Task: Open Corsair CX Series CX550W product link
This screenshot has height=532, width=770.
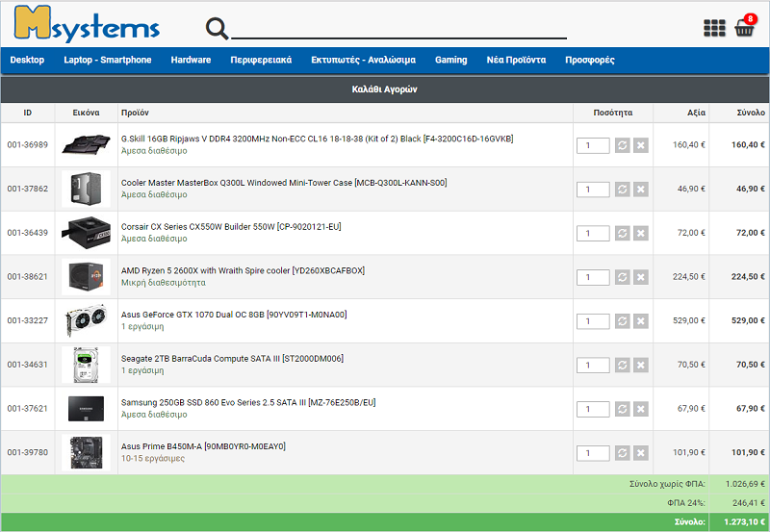Action: click(231, 227)
